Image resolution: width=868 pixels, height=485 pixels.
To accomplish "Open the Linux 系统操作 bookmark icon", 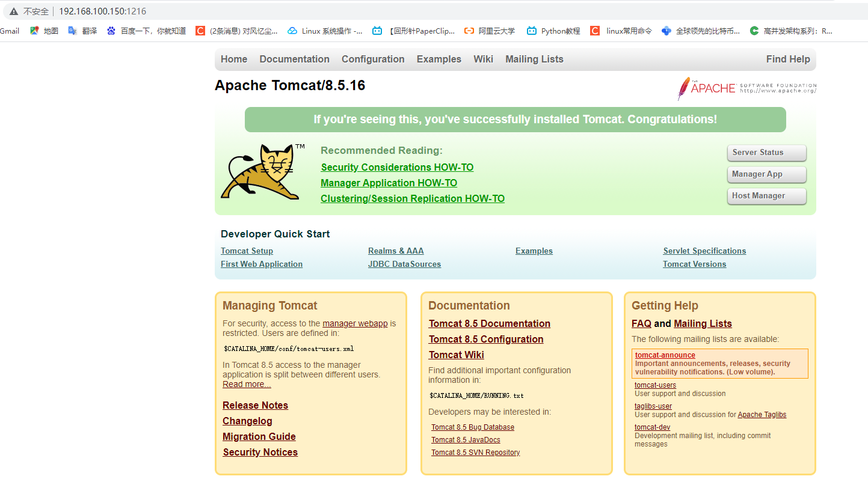I will pyautogui.click(x=292, y=31).
